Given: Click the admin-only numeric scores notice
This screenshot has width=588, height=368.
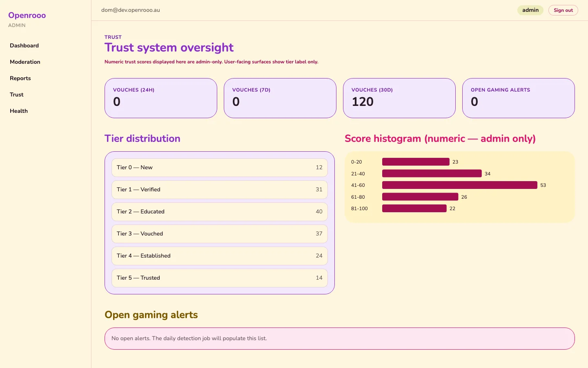Looking at the screenshot, I should point(212,62).
